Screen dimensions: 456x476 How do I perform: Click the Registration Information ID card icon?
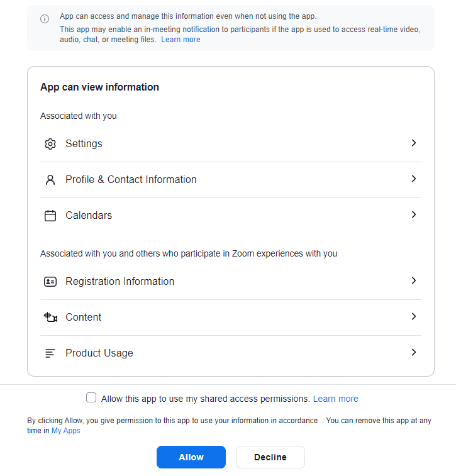(50, 282)
